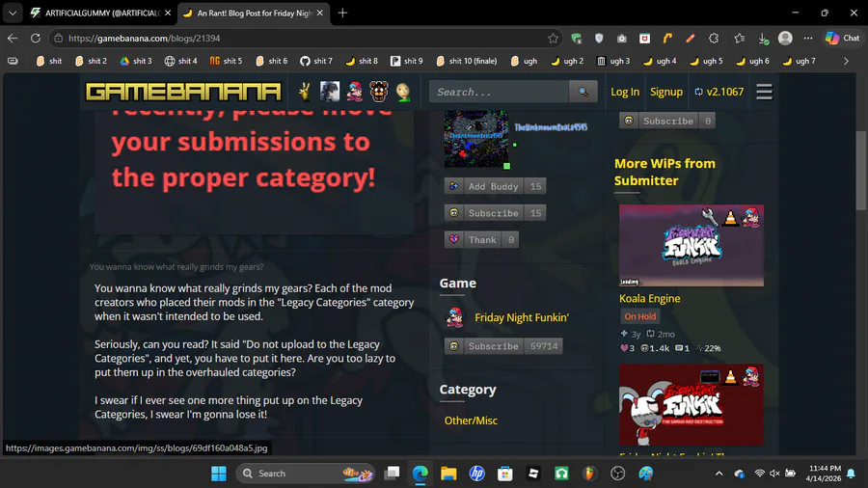
Task: Open Task View on the taskbar
Action: [x=392, y=474]
